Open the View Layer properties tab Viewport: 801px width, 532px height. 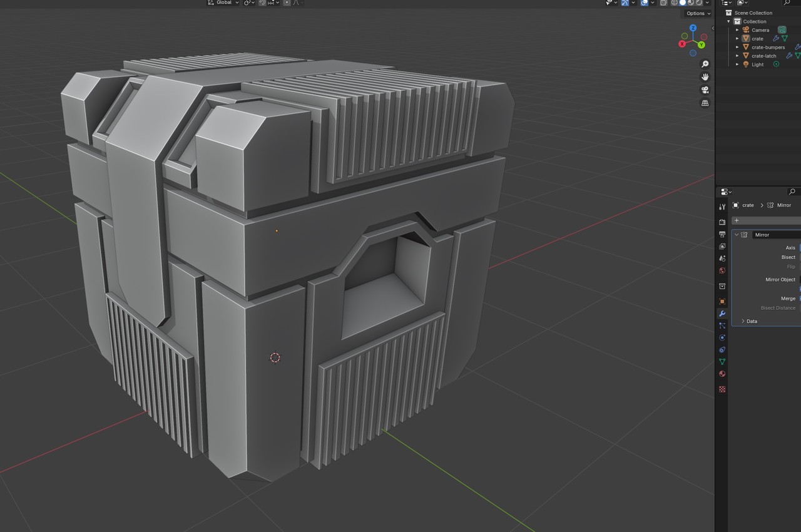pyautogui.click(x=722, y=246)
